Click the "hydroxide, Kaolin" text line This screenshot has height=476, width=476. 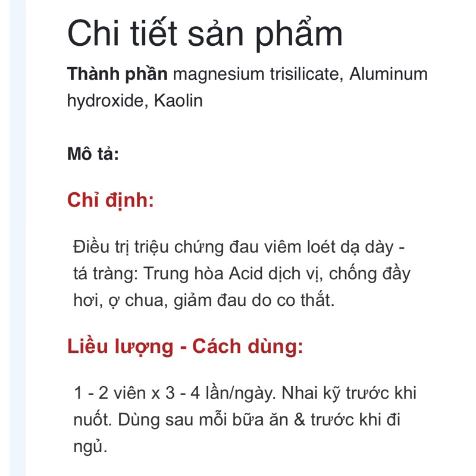click(x=135, y=101)
